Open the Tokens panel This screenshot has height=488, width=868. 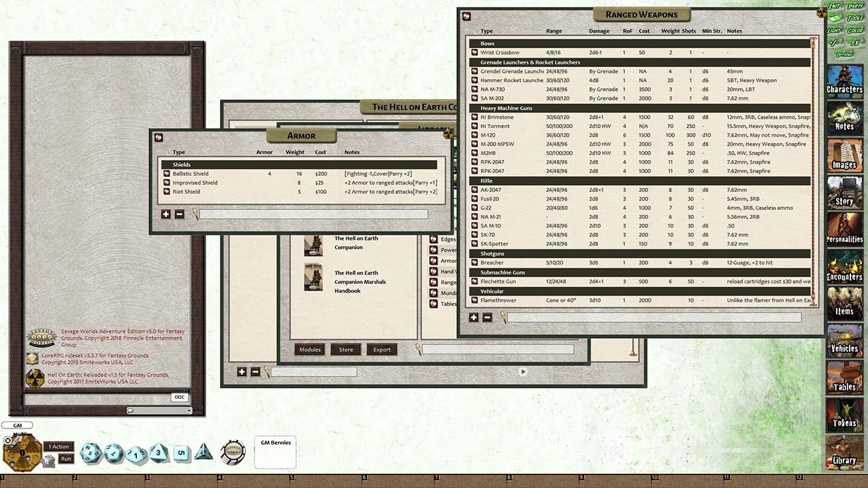point(844,424)
